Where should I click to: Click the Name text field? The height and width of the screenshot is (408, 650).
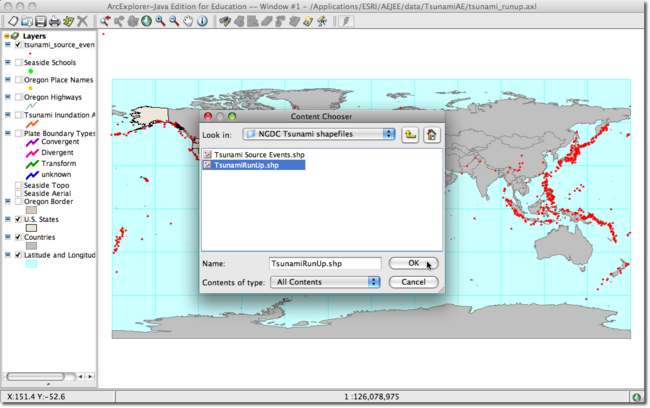(325, 263)
